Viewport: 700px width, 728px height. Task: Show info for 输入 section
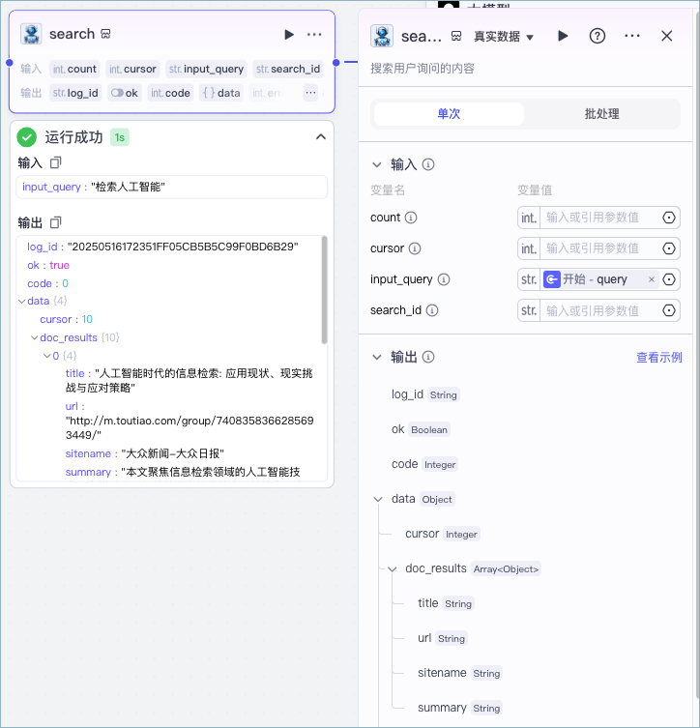[x=428, y=164]
